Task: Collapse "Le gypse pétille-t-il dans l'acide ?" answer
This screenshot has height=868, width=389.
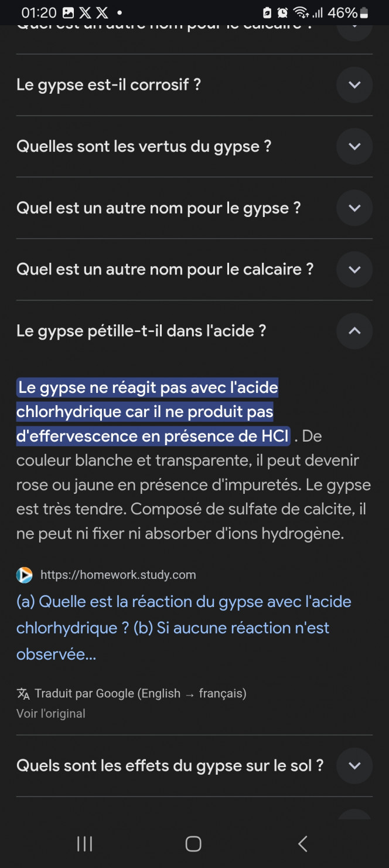Action: [354, 331]
